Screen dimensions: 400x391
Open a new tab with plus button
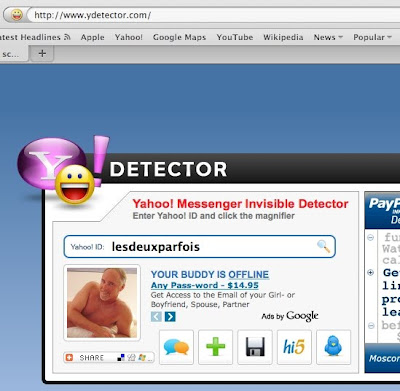click(42, 53)
